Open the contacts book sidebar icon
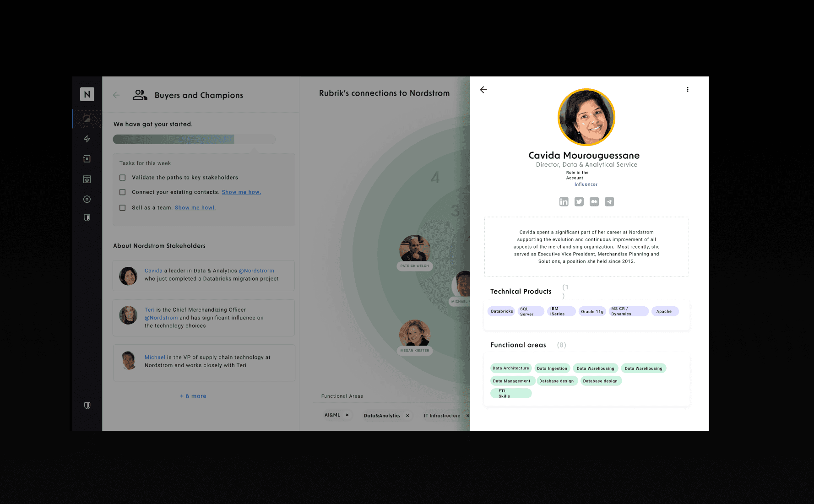This screenshot has width=814, height=504. pyautogui.click(x=87, y=159)
